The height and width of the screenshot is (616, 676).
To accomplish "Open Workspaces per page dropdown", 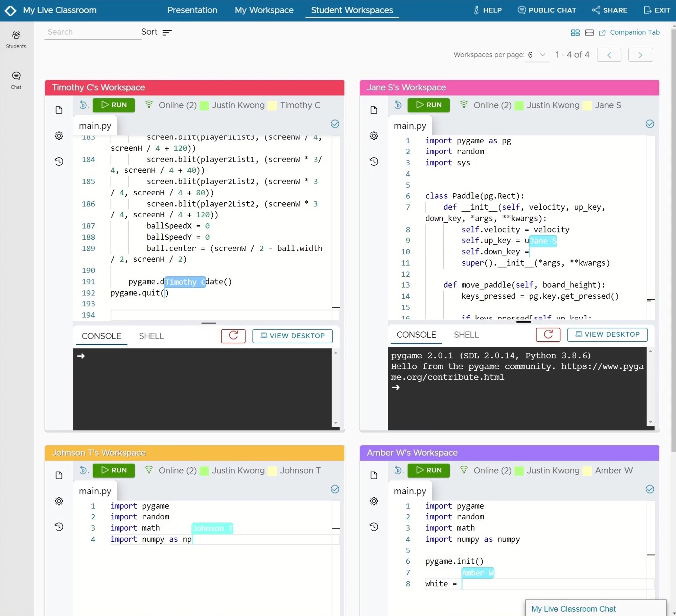I will point(537,55).
